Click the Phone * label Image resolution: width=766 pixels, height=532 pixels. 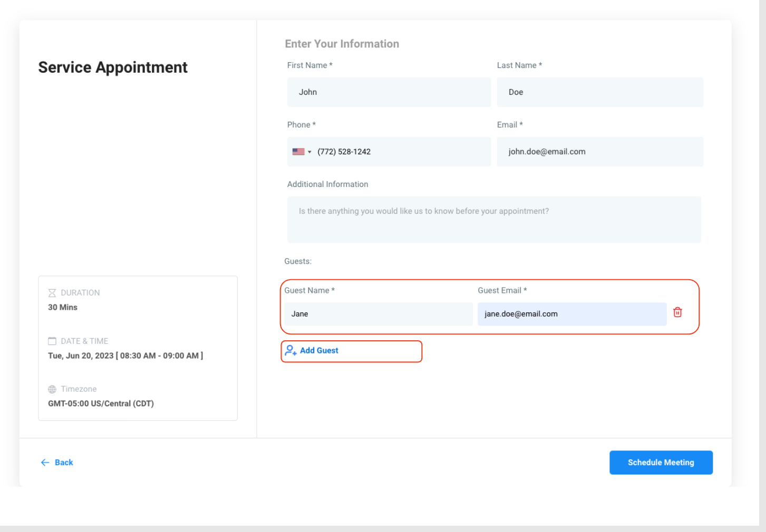(302, 125)
